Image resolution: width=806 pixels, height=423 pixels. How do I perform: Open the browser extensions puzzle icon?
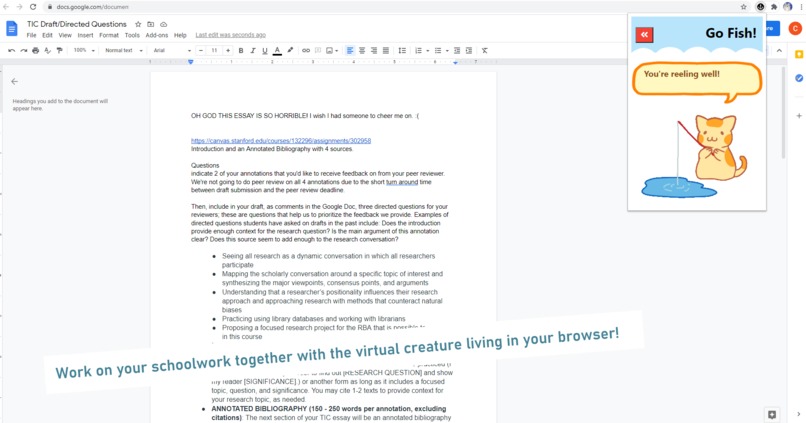tap(774, 7)
